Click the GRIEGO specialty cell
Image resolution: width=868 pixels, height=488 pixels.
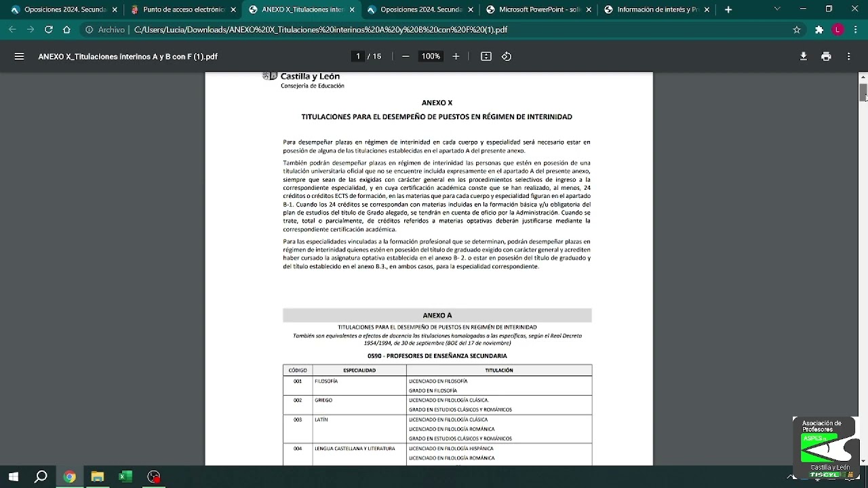359,405
